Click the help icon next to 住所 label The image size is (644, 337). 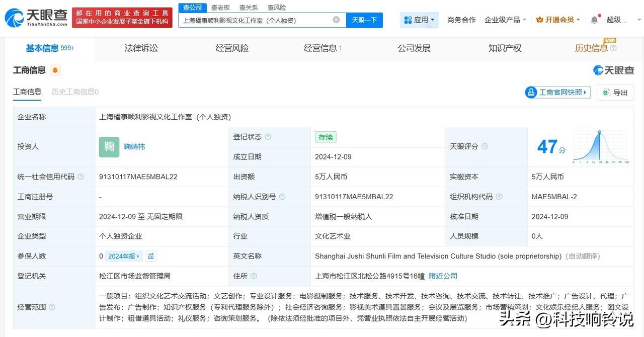[x=253, y=276]
